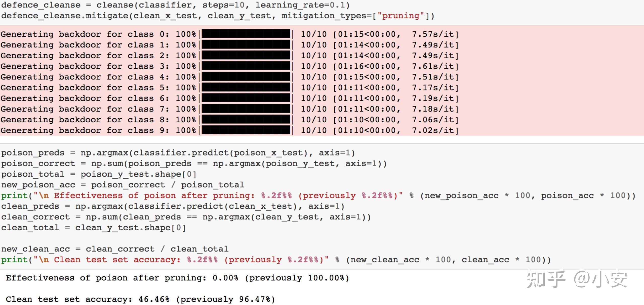The image size is (644, 305).
Task: Click the learning_rate=0.1 parameter
Action: pos(300,5)
